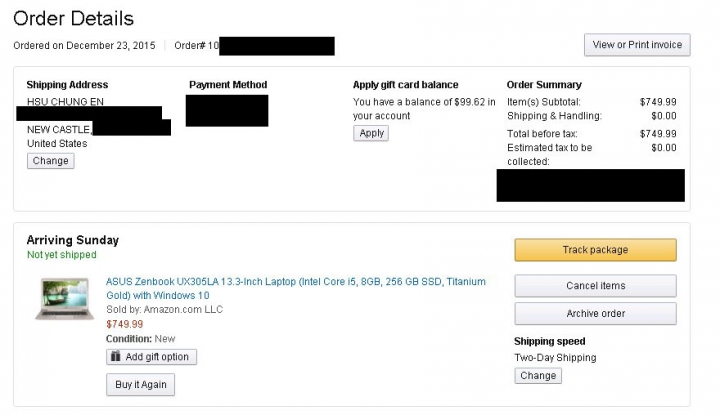Viewport: 720px width, 415px height.
Task: Select the Add gift option label text
Action: tap(157, 357)
